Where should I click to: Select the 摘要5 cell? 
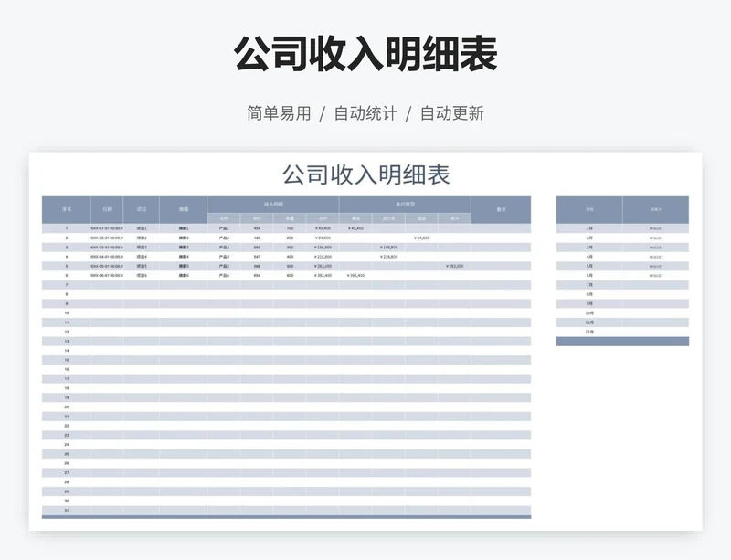pyautogui.click(x=184, y=266)
